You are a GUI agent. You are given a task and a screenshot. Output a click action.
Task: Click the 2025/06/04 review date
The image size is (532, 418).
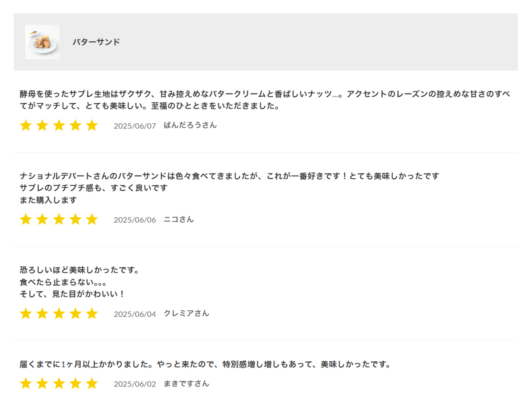[x=135, y=314]
